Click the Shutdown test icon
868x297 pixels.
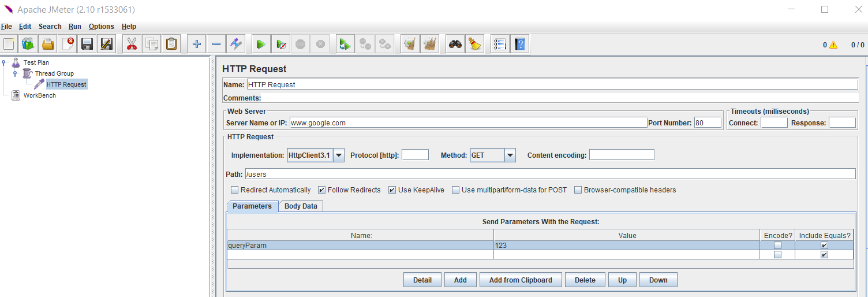(320, 44)
